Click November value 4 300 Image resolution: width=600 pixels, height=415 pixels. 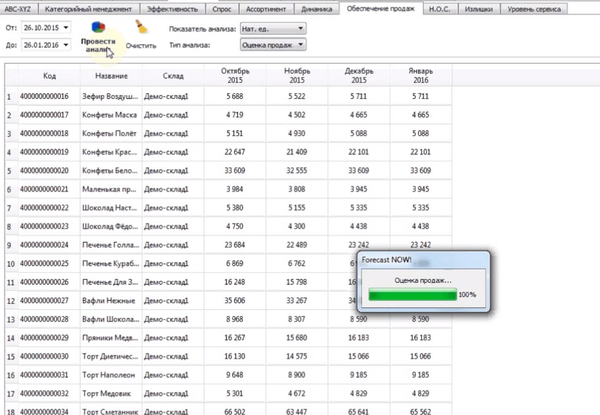[297, 226]
